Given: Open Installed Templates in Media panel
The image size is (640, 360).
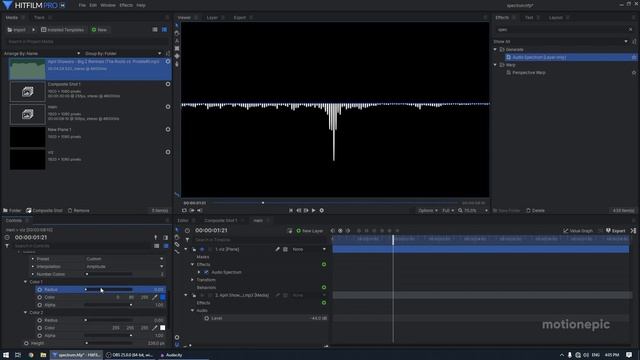Looking at the screenshot, I should [62, 30].
